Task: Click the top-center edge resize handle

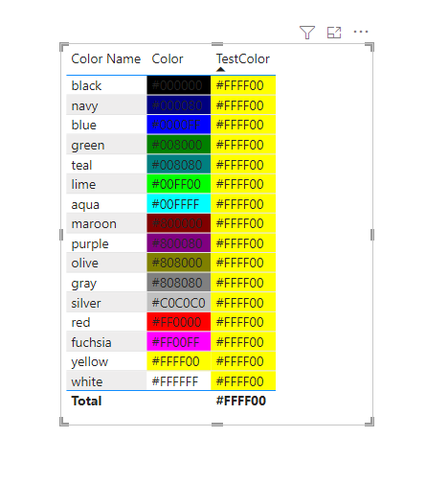Action: [217, 44]
